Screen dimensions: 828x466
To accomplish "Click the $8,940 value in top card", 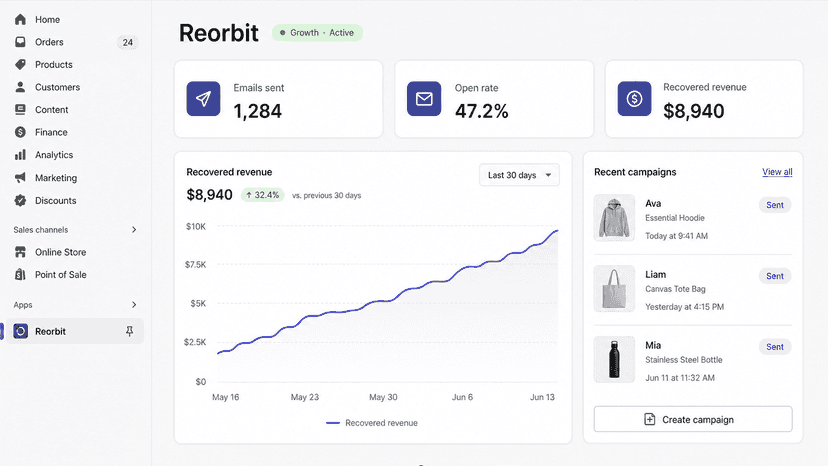I will point(694,111).
